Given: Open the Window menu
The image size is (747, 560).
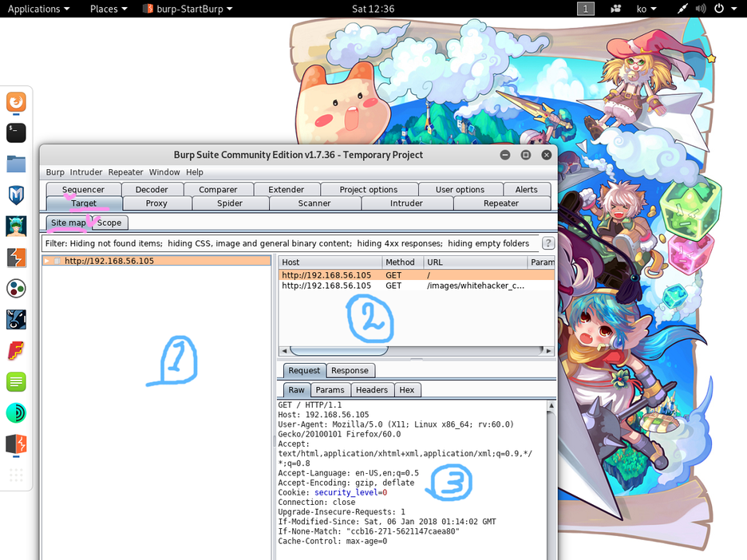Looking at the screenshot, I should 164,172.
